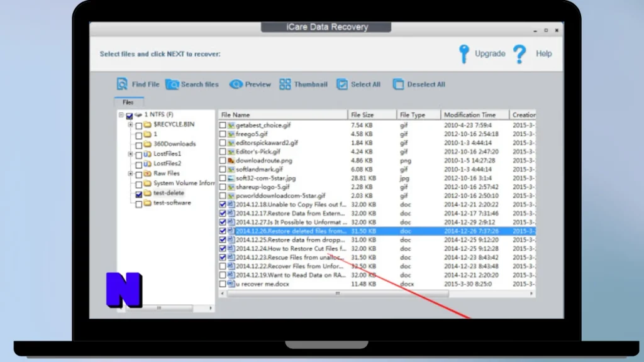This screenshot has width=644, height=362.
Task: Click the Select All checkmark icon
Action: pos(342,84)
